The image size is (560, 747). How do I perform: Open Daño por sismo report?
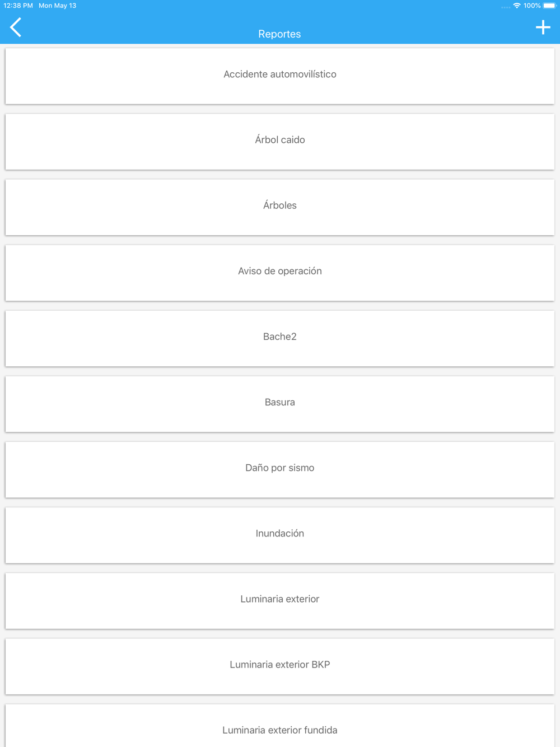pyautogui.click(x=280, y=469)
